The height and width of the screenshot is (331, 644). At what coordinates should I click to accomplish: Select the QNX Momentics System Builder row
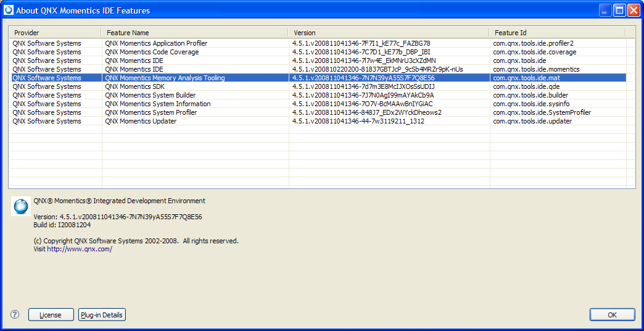318,95
